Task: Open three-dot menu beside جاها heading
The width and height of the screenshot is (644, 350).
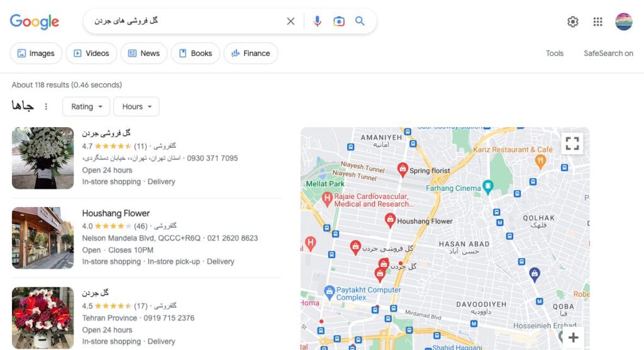Action: (46, 106)
